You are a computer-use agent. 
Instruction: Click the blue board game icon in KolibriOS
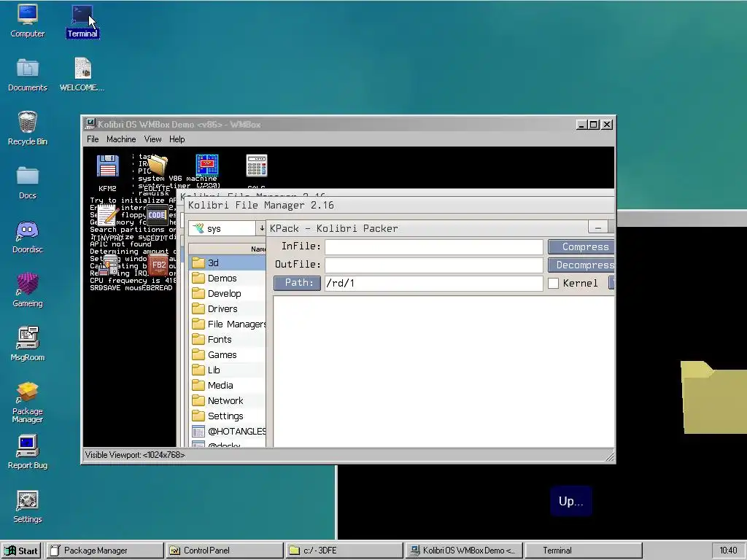[207, 166]
